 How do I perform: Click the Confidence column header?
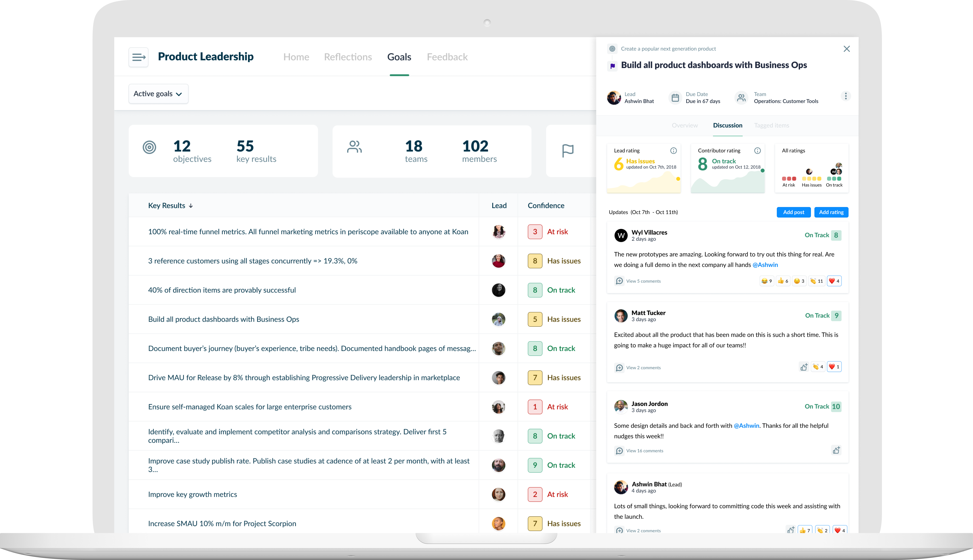pyautogui.click(x=546, y=206)
